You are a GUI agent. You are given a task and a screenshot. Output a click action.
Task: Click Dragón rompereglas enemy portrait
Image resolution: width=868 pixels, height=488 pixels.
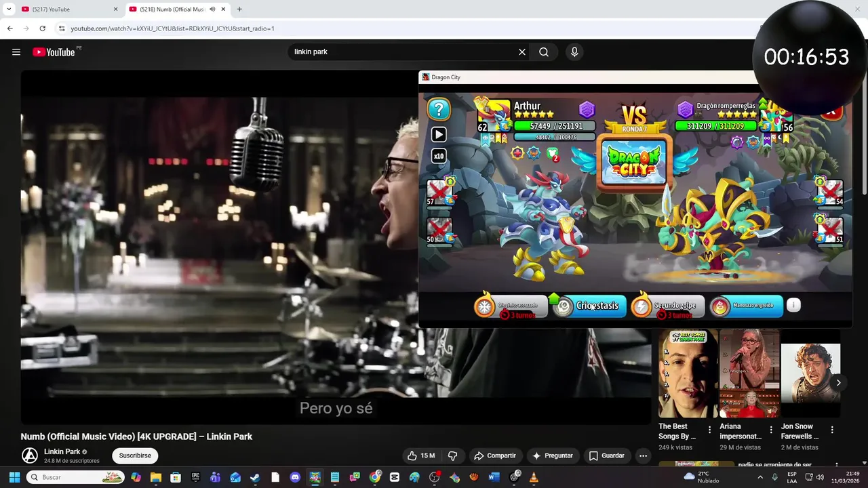click(x=775, y=115)
